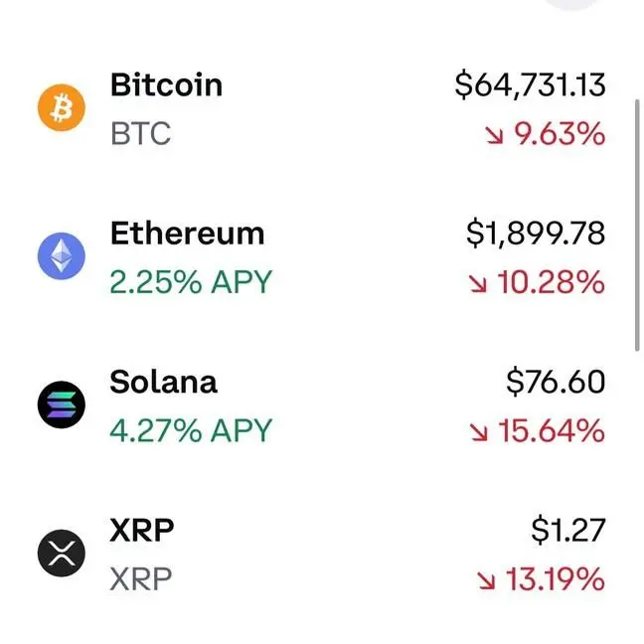644x644 pixels.
Task: Open the Ethereum asset name
Action: (187, 234)
